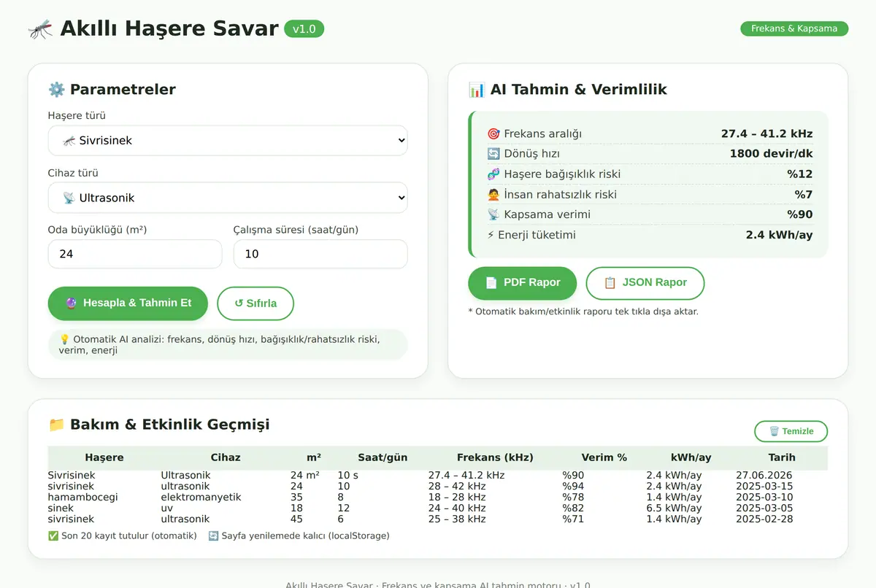Click the bar chart icon beside AI Tahmin
Viewport: 876px width, 588px height.
click(x=477, y=90)
